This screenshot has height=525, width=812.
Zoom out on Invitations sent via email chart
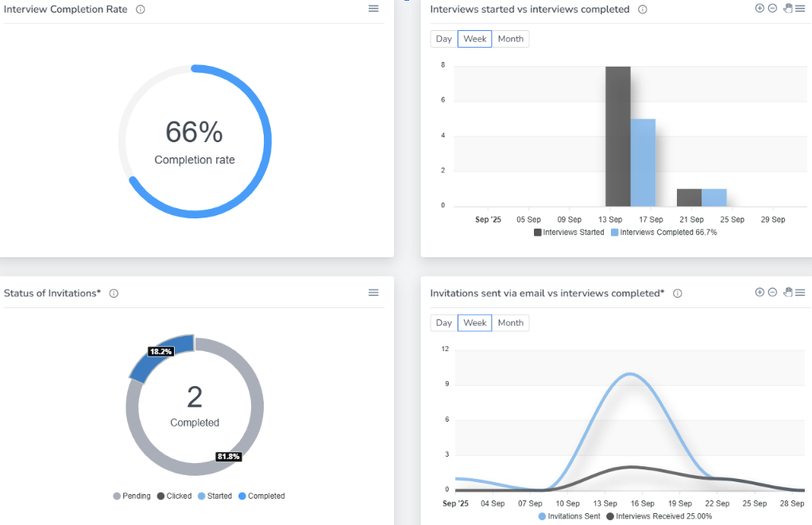pos(772,292)
